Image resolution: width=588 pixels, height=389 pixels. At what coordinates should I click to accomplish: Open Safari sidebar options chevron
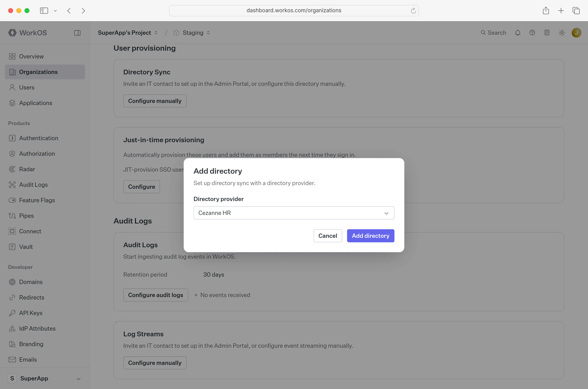(x=55, y=11)
